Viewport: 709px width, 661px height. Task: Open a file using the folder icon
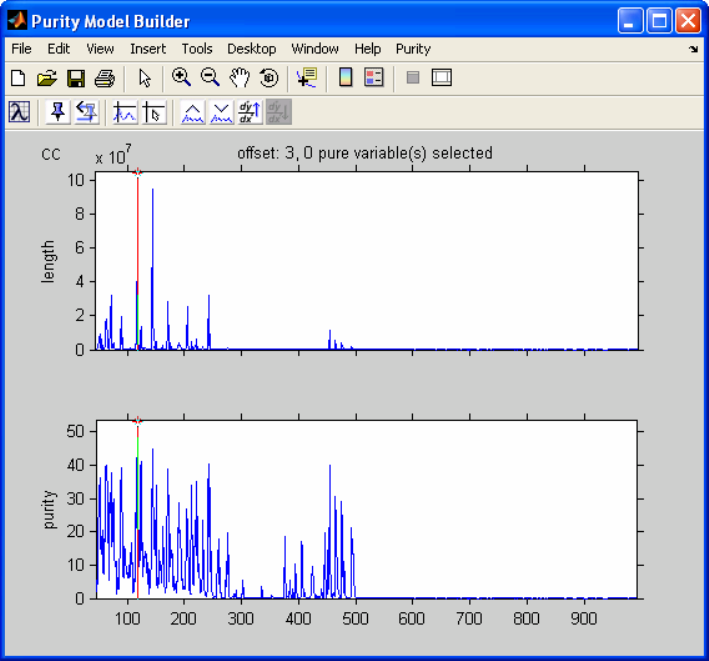click(x=46, y=78)
